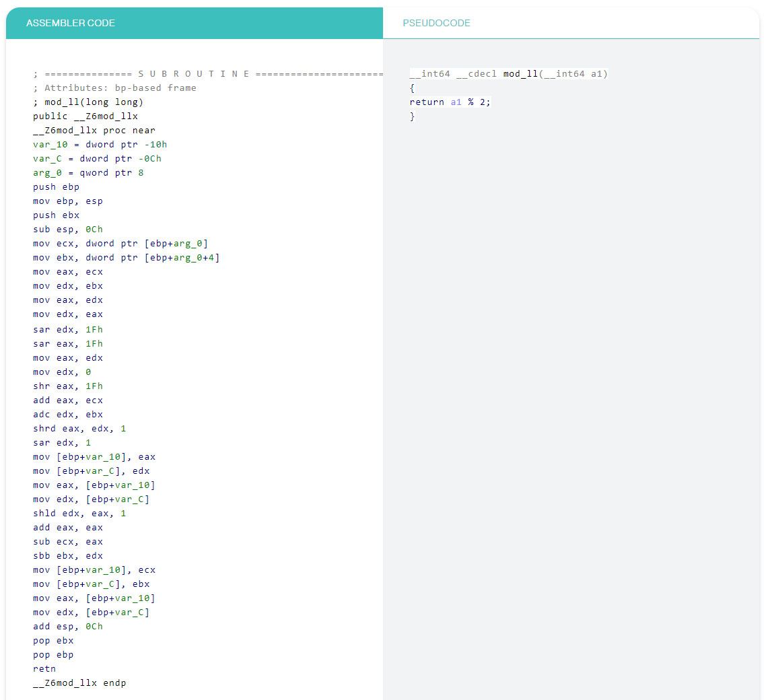Click the '__Z6mod_llx endp' line
764x700 pixels.
tap(79, 683)
